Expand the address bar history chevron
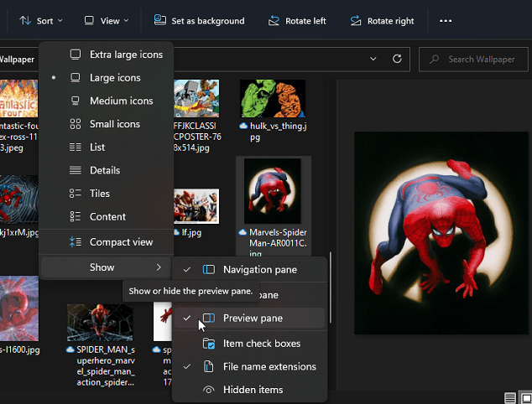Viewport: 532px width, 404px height. click(373, 59)
